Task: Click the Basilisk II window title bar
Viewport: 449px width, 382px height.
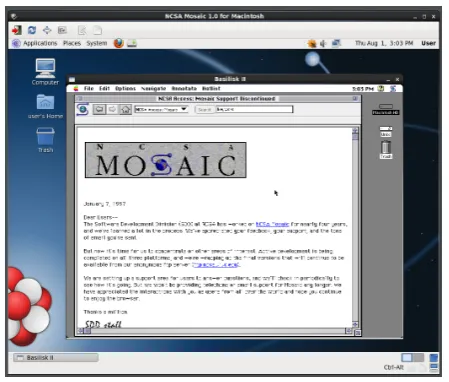Action: (x=230, y=79)
